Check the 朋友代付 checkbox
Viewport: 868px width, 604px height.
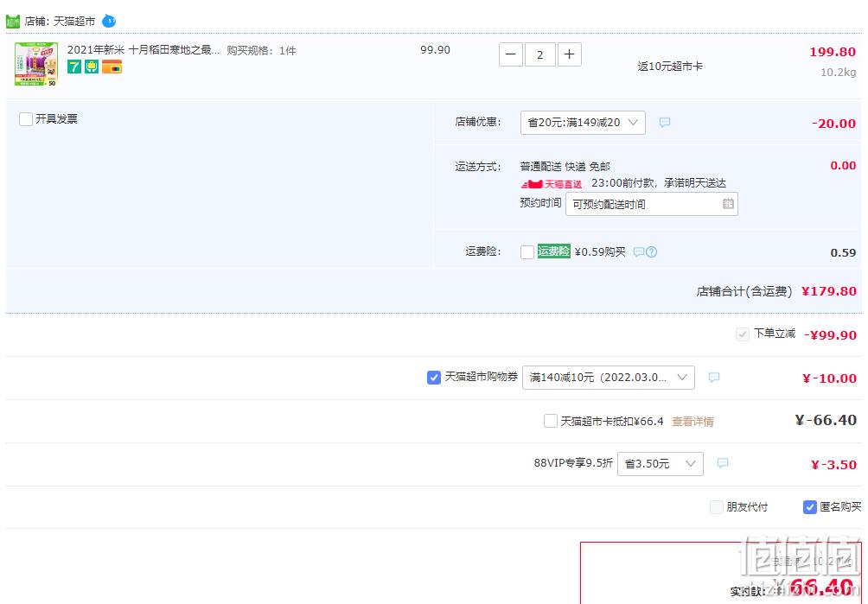tap(717, 506)
